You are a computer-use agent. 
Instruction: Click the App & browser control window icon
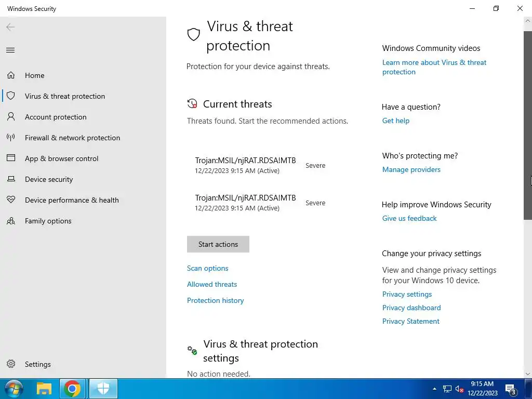[11, 158]
